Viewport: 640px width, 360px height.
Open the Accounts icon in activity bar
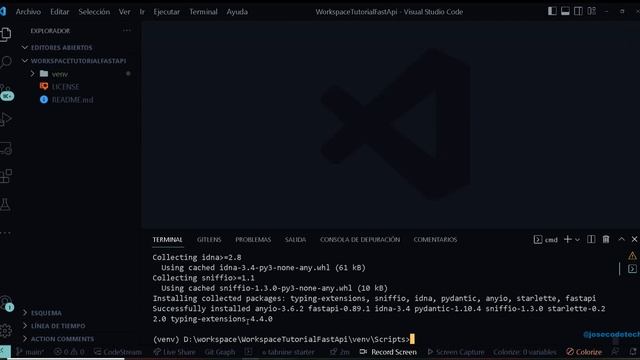click(x=7, y=304)
